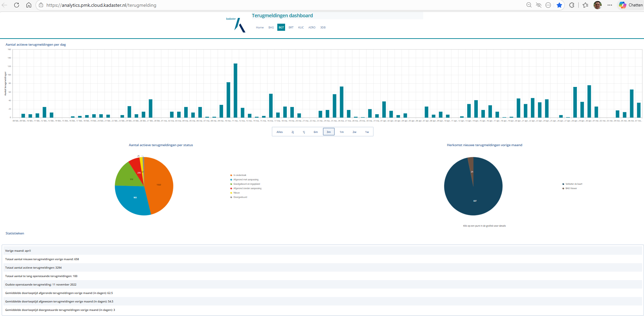Switch to the BAG tab
Viewport: 644px width, 318px height.
click(x=271, y=27)
